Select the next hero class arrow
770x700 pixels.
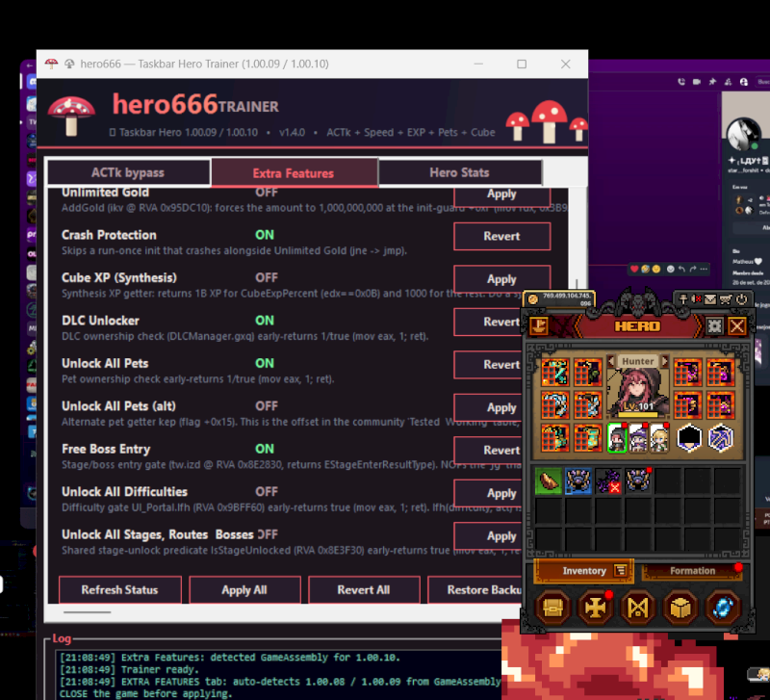coord(664,361)
